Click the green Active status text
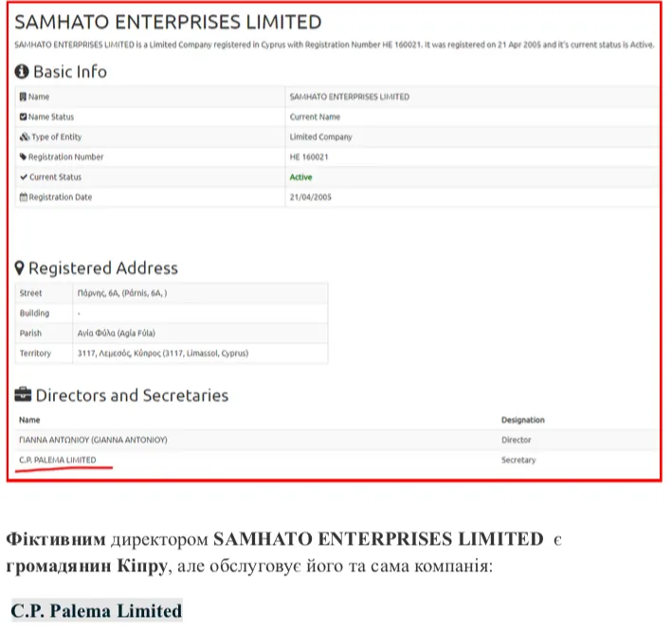 [300, 177]
